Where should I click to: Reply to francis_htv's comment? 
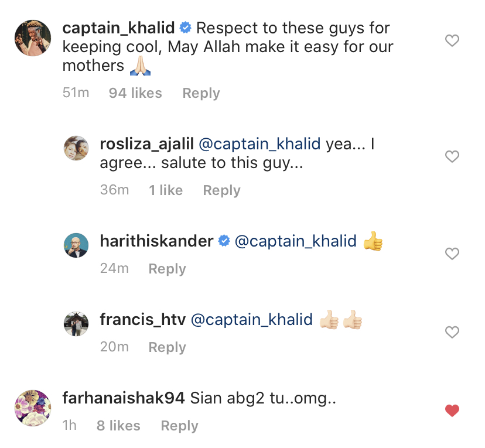click(x=167, y=347)
